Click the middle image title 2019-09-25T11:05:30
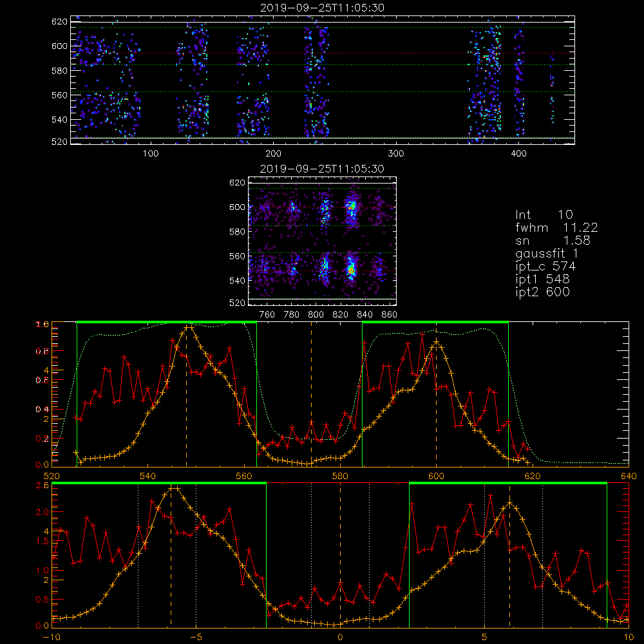Viewport: 644px width, 644px height. point(323,169)
